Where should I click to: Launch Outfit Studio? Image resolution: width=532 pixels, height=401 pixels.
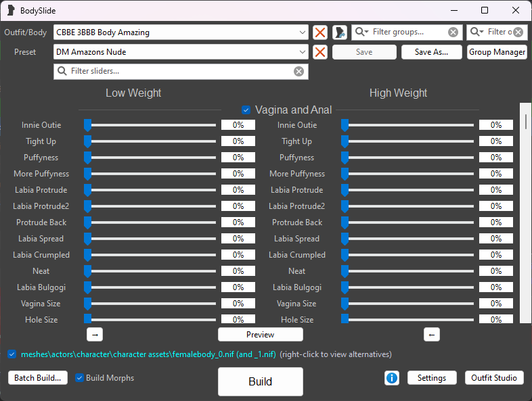tap(494, 378)
